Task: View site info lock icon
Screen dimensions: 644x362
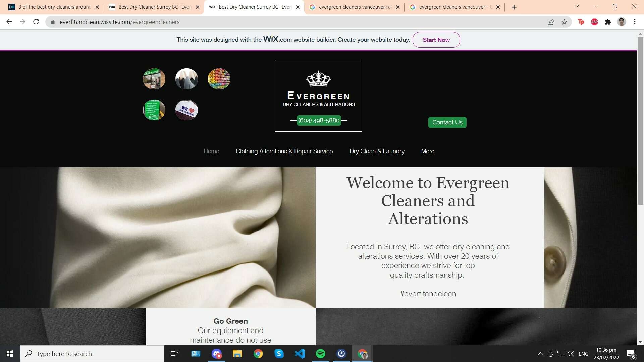Action: pos(53,22)
